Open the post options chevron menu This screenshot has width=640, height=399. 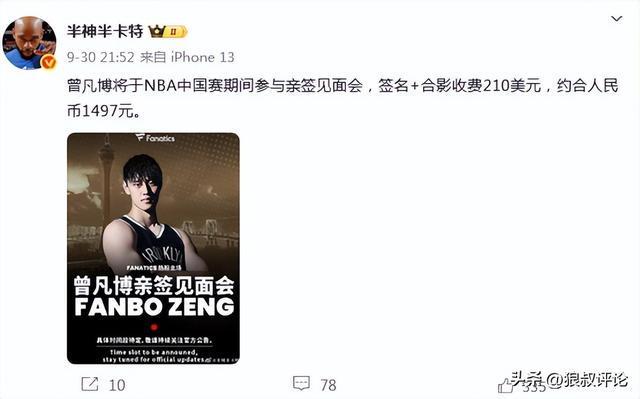[616, 19]
